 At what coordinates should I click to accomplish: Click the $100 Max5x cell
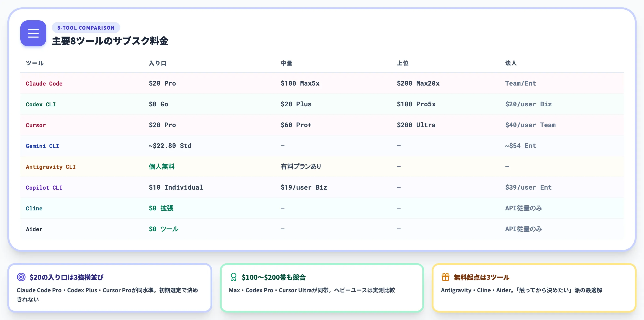[x=300, y=83]
